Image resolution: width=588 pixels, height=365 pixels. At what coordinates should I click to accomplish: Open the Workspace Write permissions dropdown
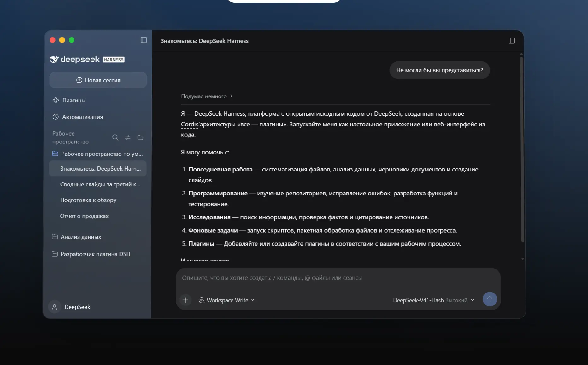[226, 300]
